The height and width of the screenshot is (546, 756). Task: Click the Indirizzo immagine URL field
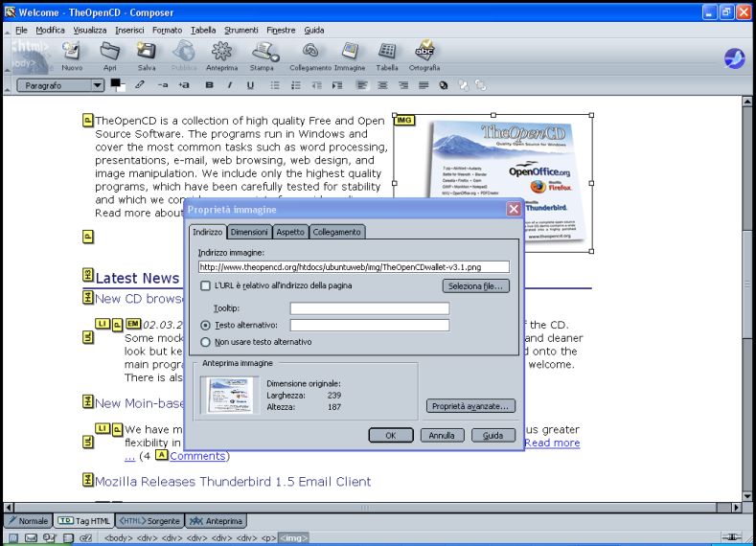[354, 267]
